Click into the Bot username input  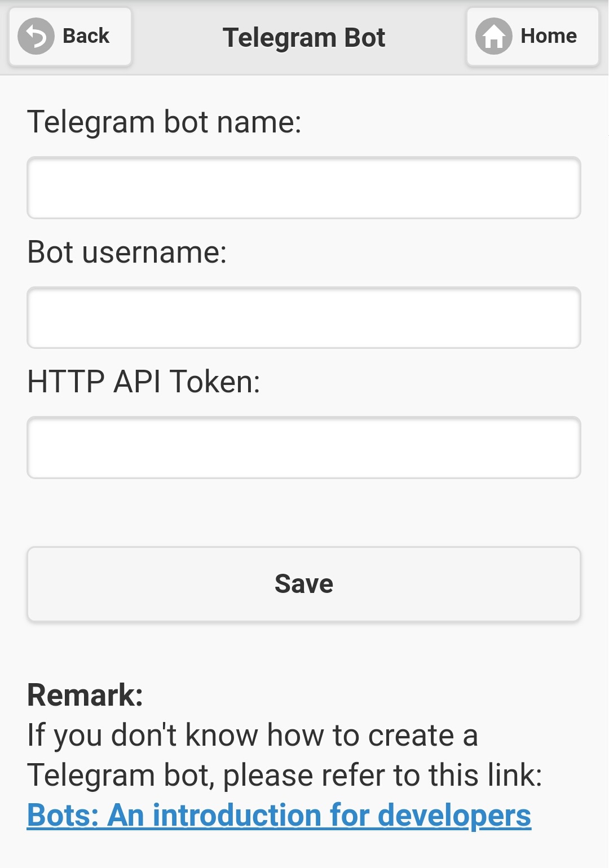click(x=304, y=317)
